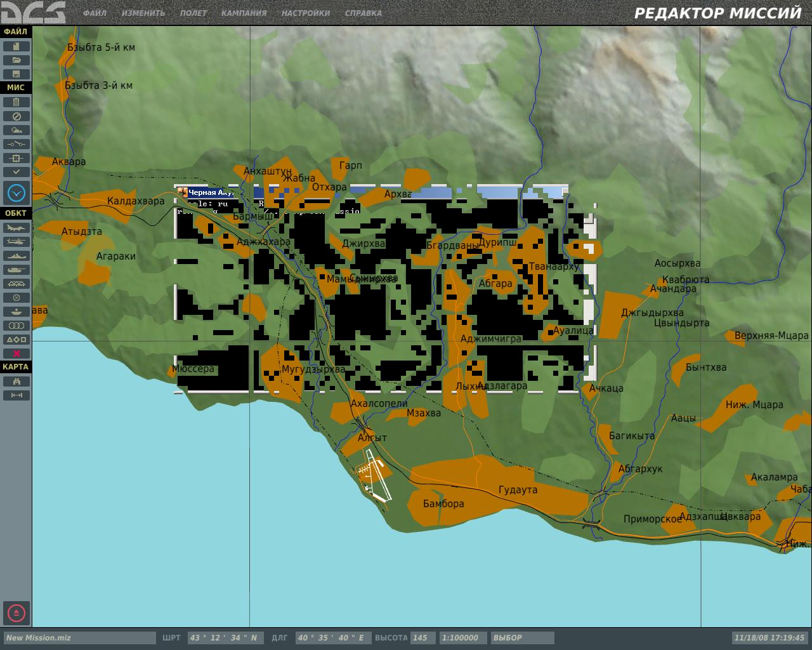Open the ФАЙЛ menu
This screenshot has height=650, width=812.
click(95, 13)
